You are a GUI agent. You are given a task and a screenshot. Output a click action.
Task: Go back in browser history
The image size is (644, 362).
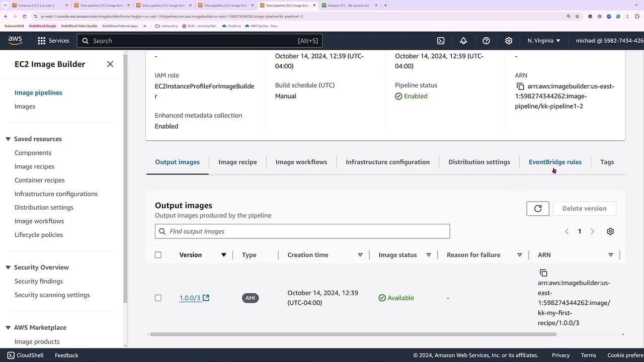pyautogui.click(x=6, y=16)
